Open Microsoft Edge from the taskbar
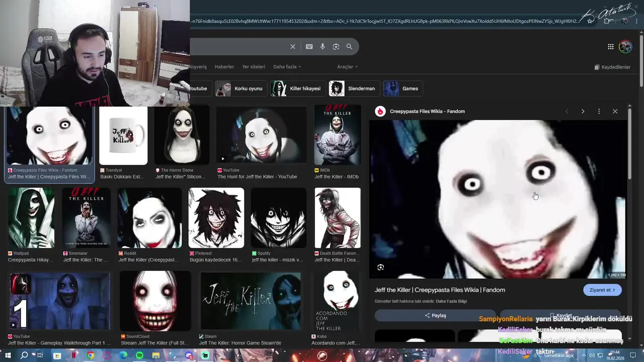 tap(123, 355)
